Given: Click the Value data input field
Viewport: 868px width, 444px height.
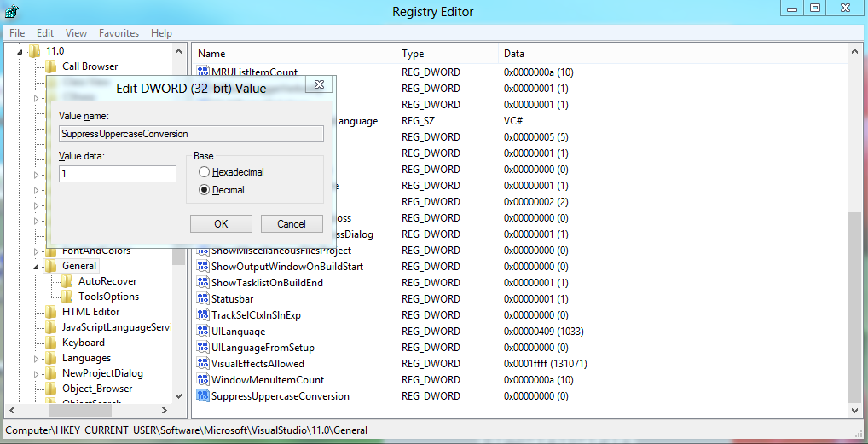Looking at the screenshot, I should 118,174.
